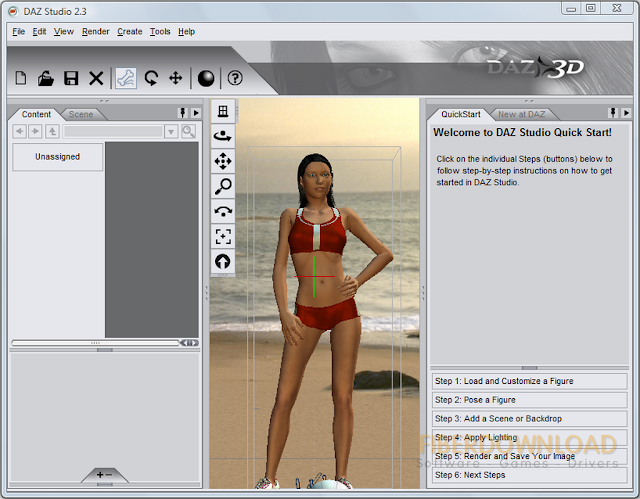Click the frame selection viewport icon
Image resolution: width=640 pixels, height=499 pixels.
(x=223, y=236)
